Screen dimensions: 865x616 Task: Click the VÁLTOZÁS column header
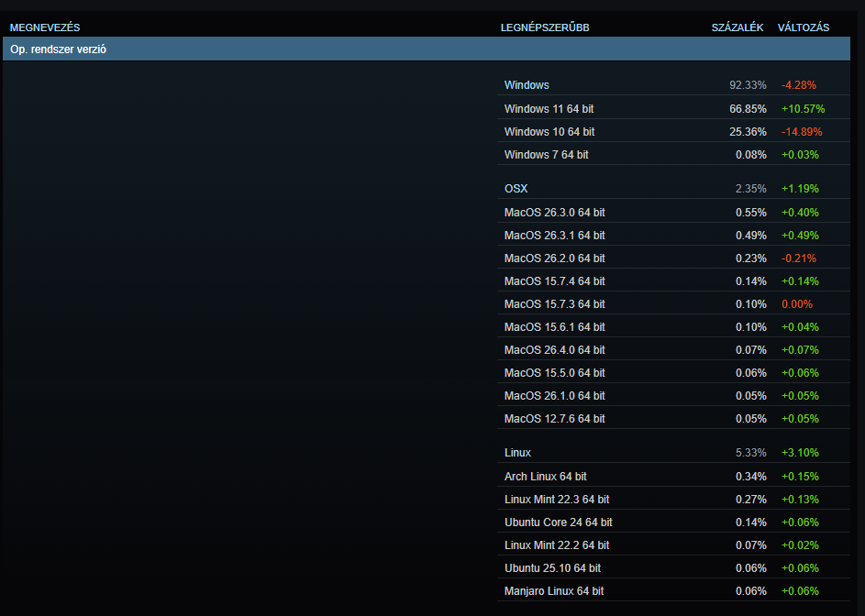click(x=803, y=27)
